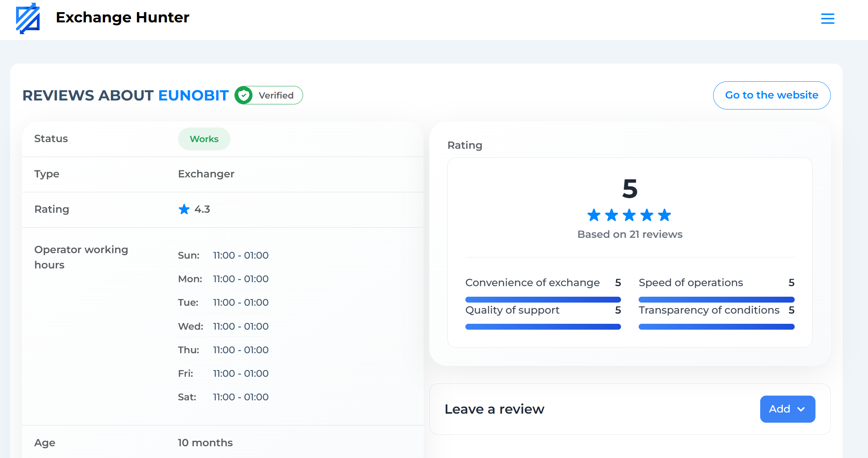Click the 'Operator working hours' label
Screen dimensions: 868x458
pos(81,257)
